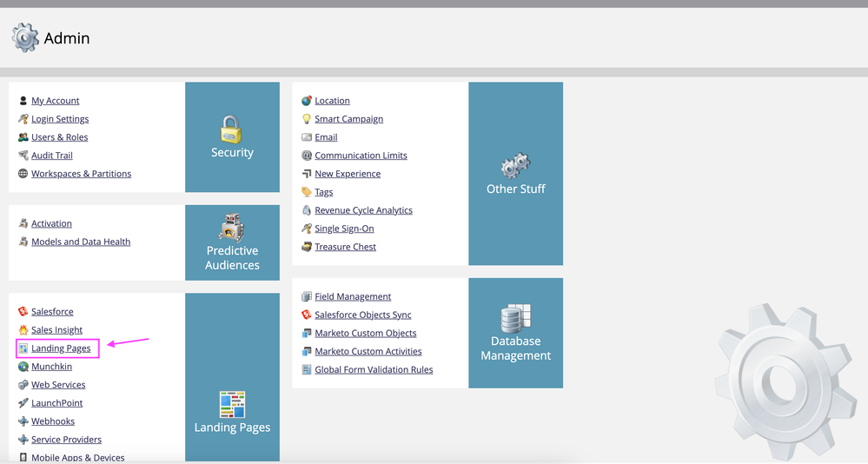Select the highlighted Landing Pages link
This screenshot has width=868, height=464.
[x=61, y=348]
